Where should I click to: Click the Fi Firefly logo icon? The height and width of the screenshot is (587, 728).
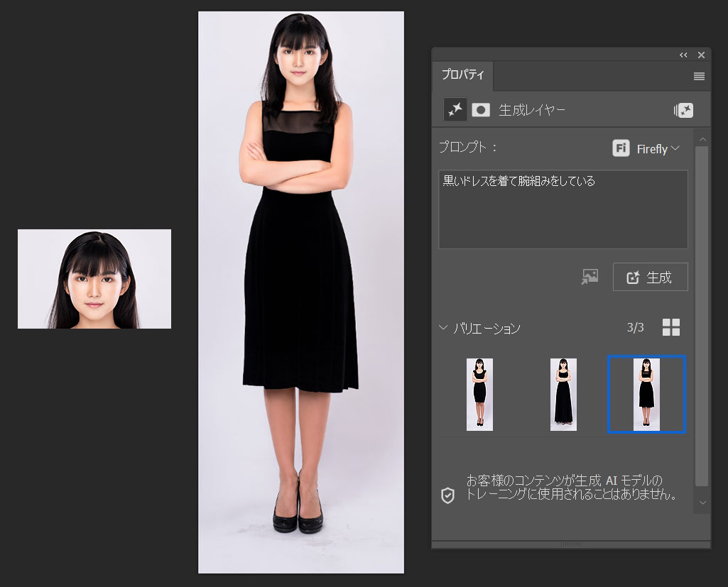[x=621, y=148]
